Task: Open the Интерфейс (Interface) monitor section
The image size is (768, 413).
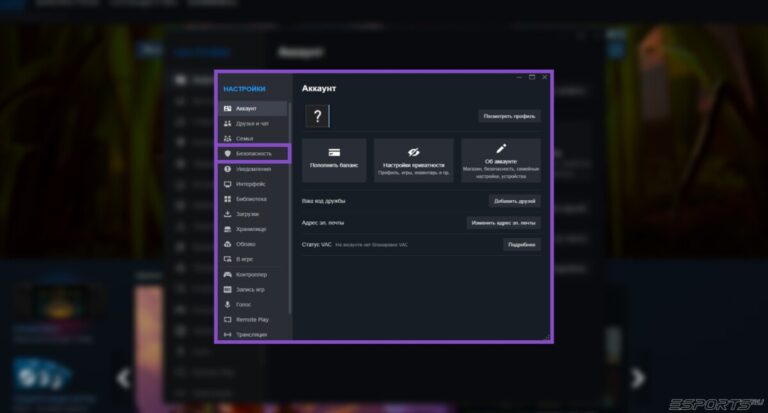Action: (x=251, y=184)
